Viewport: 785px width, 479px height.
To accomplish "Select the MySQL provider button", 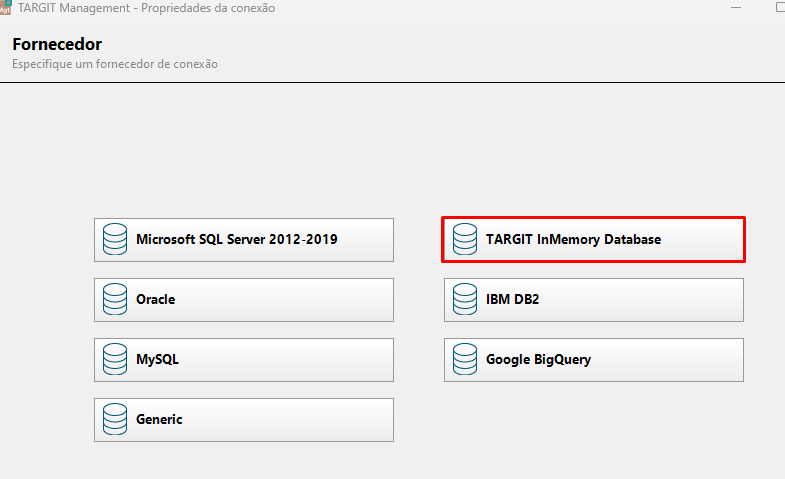I will click(x=244, y=360).
